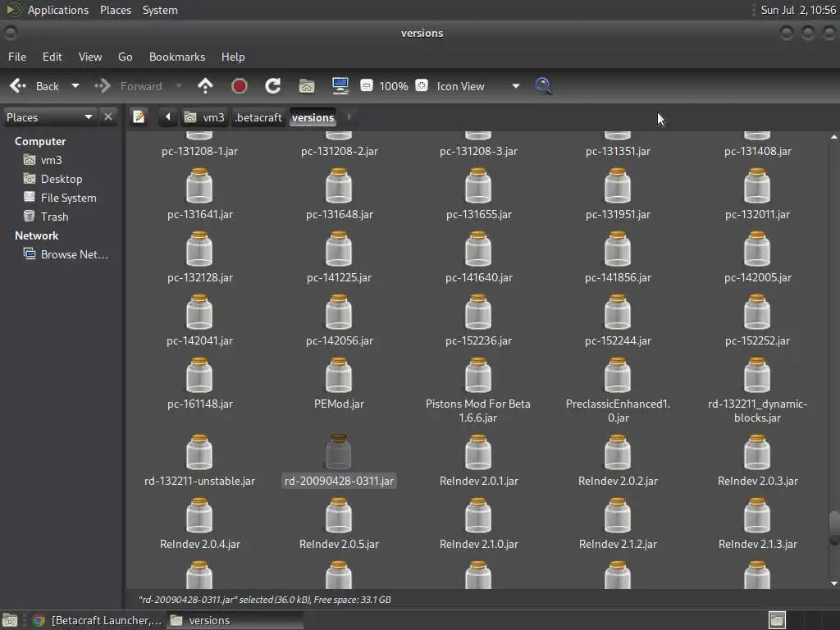
Task: Click the vertical scrollbar handle
Action: point(834,527)
